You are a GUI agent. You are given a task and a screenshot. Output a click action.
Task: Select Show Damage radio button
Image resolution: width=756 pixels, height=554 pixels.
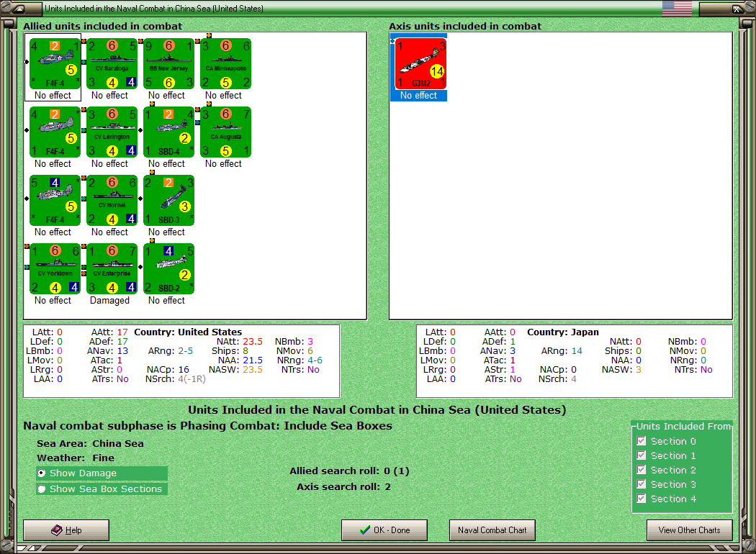click(x=42, y=473)
